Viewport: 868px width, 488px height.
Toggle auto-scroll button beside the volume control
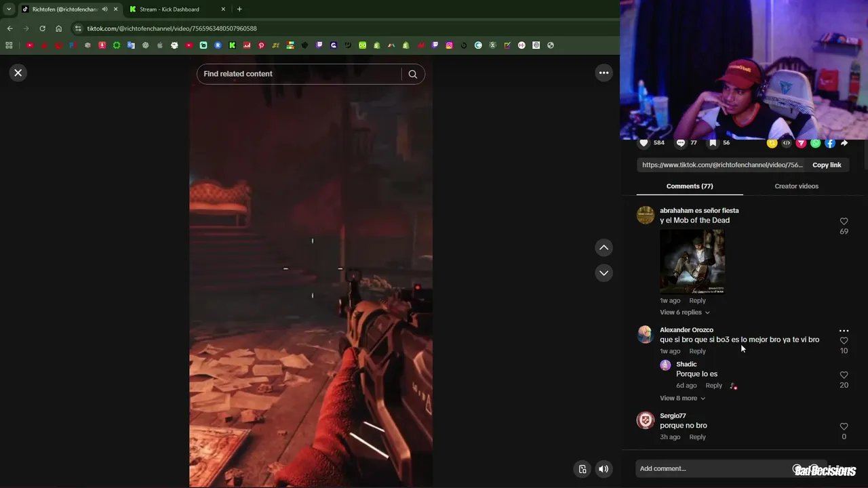pos(582,469)
